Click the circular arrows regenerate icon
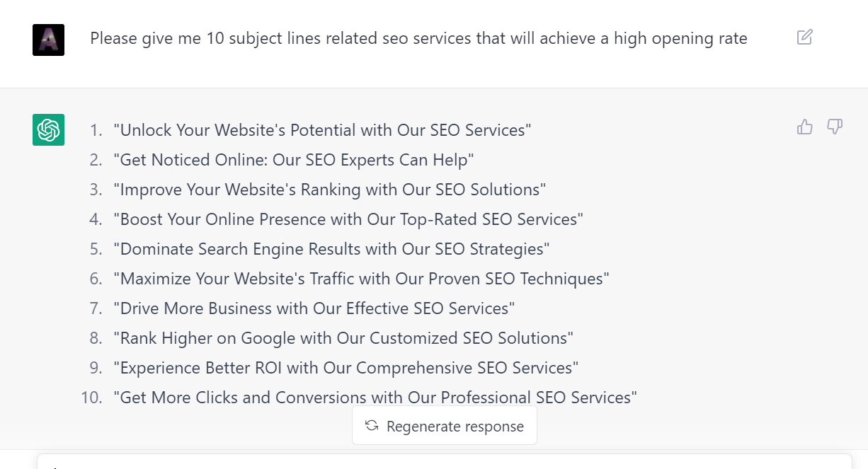This screenshot has height=469, width=868. pos(372,426)
